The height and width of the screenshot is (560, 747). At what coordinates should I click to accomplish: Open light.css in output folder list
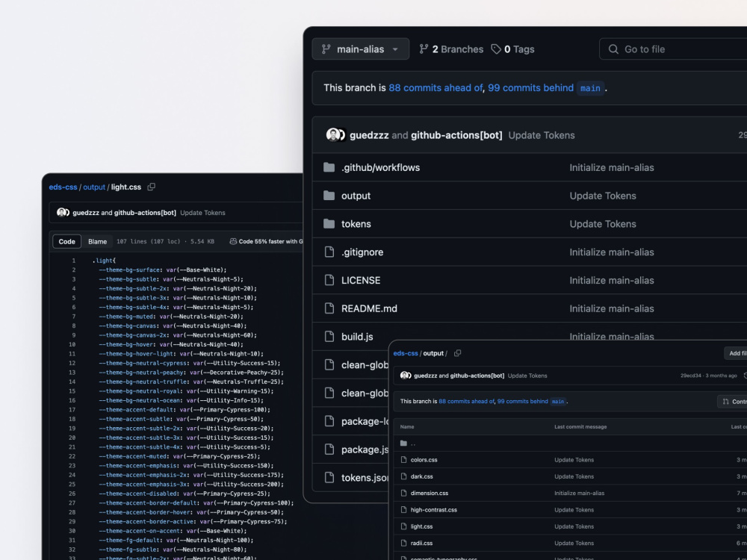point(421,526)
